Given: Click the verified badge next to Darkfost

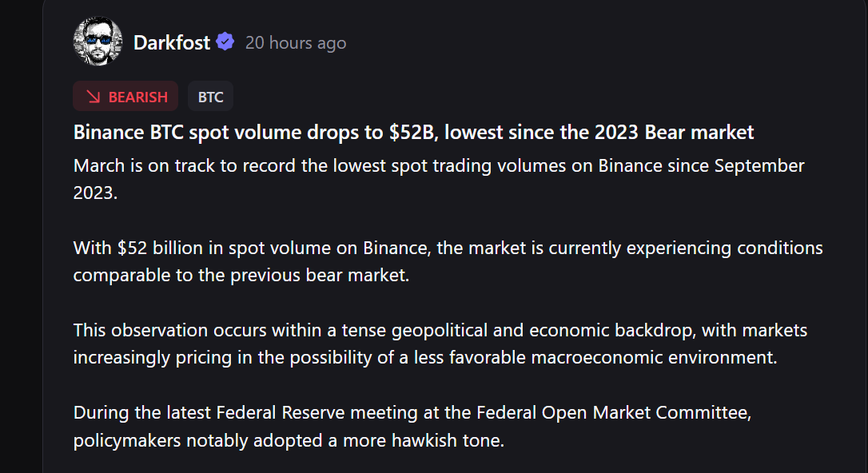Looking at the screenshot, I should point(225,42).
